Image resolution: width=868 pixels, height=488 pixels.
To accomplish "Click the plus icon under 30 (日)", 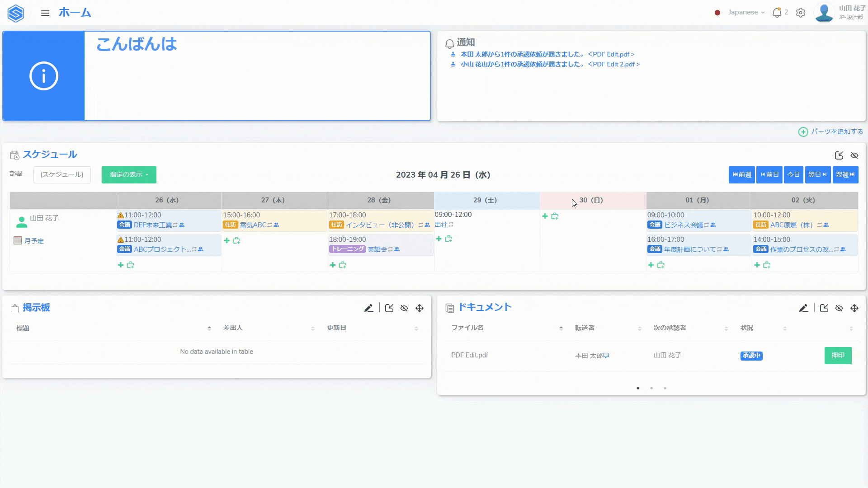I will (x=545, y=216).
